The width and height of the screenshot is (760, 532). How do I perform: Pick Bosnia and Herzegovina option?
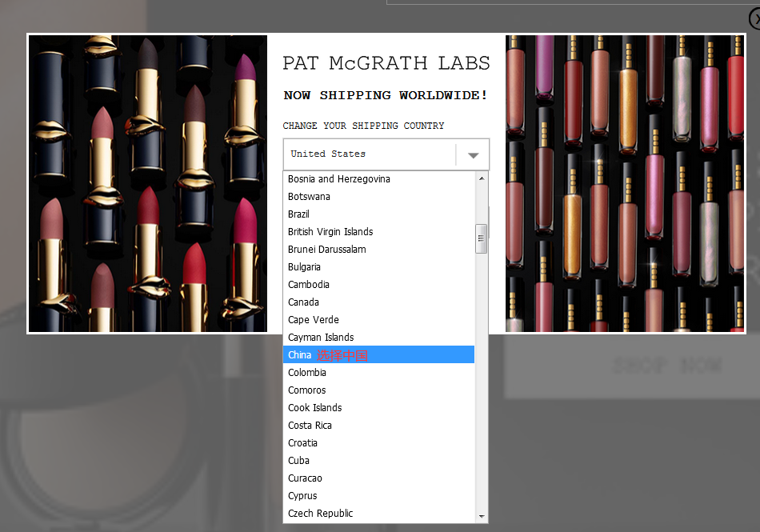pyautogui.click(x=338, y=179)
